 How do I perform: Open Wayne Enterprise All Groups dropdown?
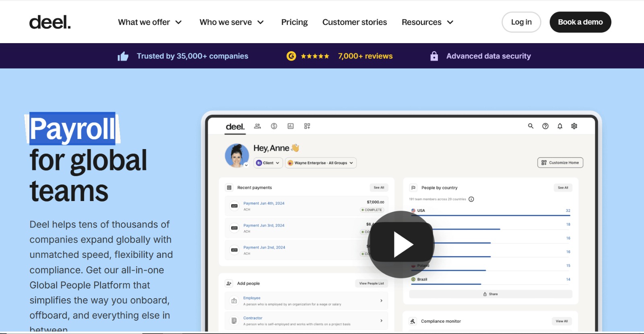click(321, 163)
